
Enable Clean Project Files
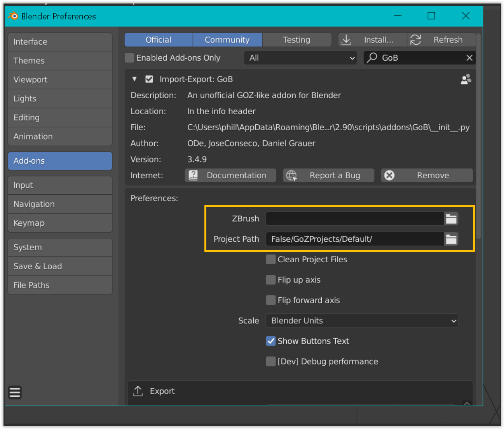pyautogui.click(x=270, y=259)
